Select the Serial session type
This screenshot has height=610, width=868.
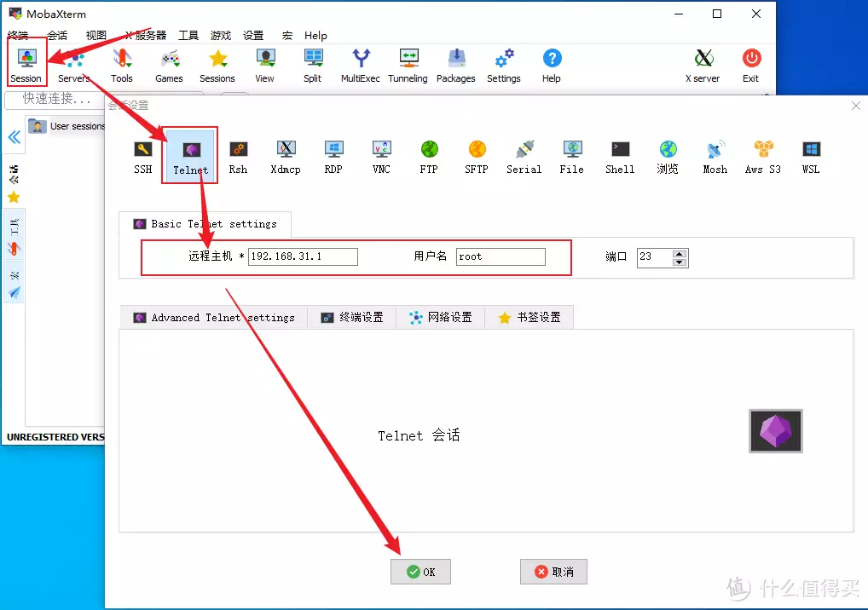click(524, 157)
